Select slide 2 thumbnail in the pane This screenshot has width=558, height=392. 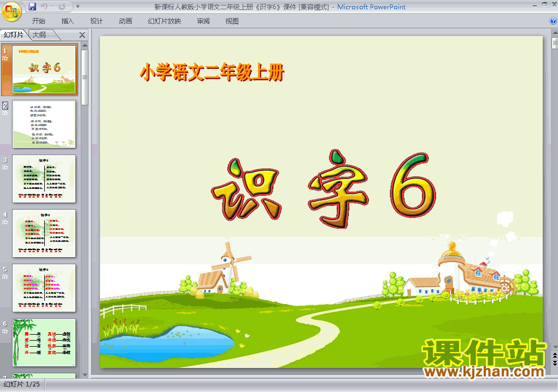44,124
